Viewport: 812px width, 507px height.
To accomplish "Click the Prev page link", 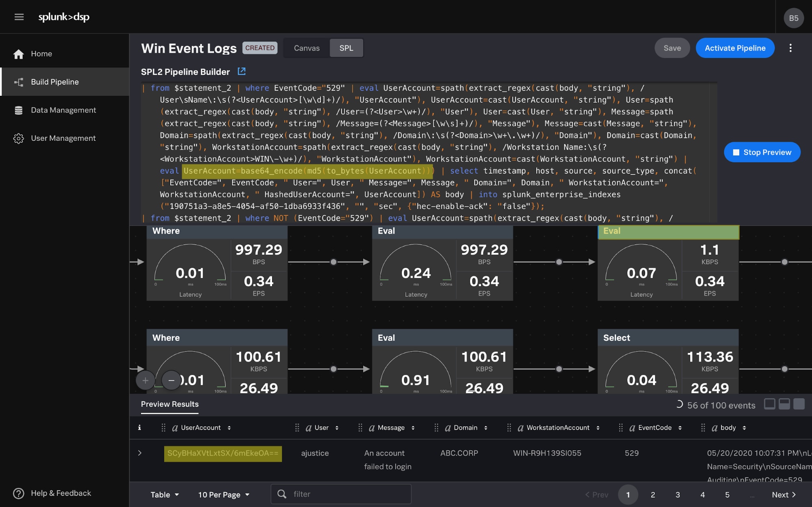I will pyautogui.click(x=597, y=494).
